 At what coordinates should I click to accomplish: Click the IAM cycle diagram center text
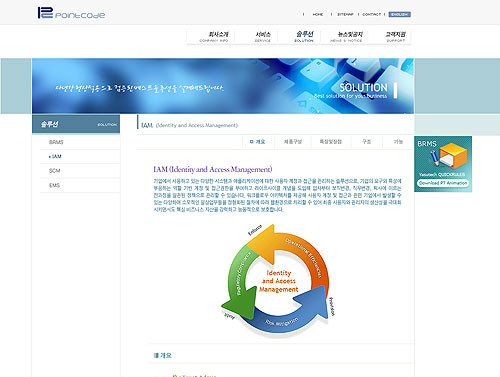click(279, 281)
